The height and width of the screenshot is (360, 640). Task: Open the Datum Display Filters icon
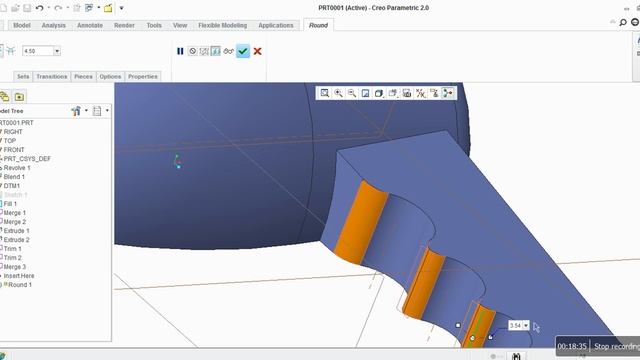pos(420,93)
